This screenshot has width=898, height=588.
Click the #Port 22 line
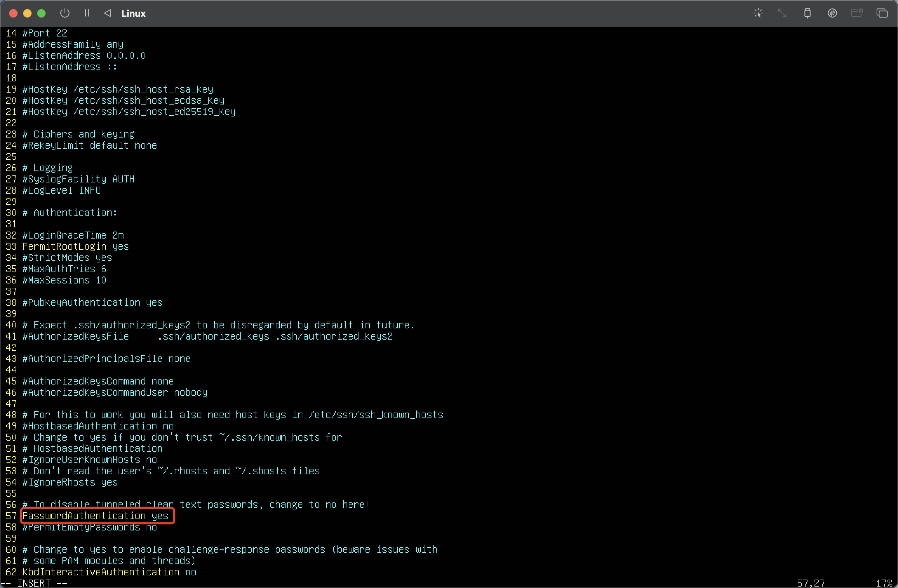coord(45,33)
